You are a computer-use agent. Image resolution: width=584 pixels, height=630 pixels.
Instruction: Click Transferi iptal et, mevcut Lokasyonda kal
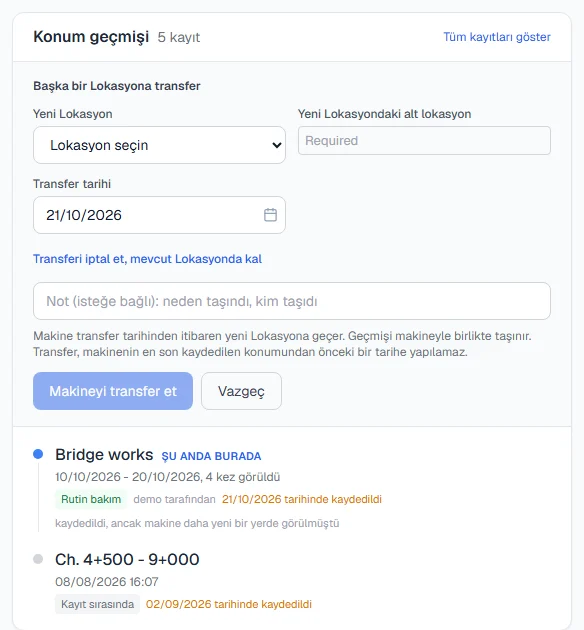pyautogui.click(x=147, y=259)
